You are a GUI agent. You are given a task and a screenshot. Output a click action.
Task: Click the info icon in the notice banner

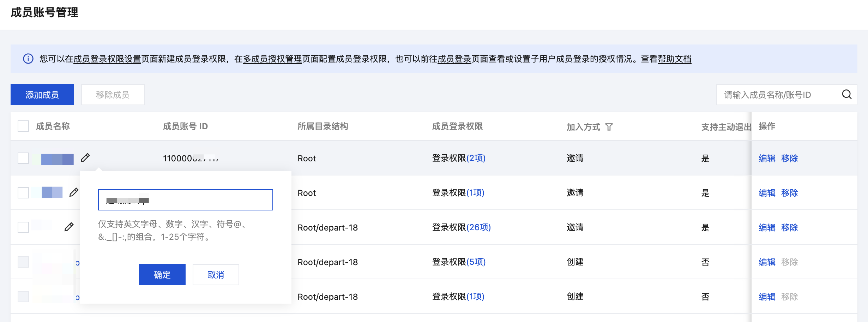pos(28,59)
